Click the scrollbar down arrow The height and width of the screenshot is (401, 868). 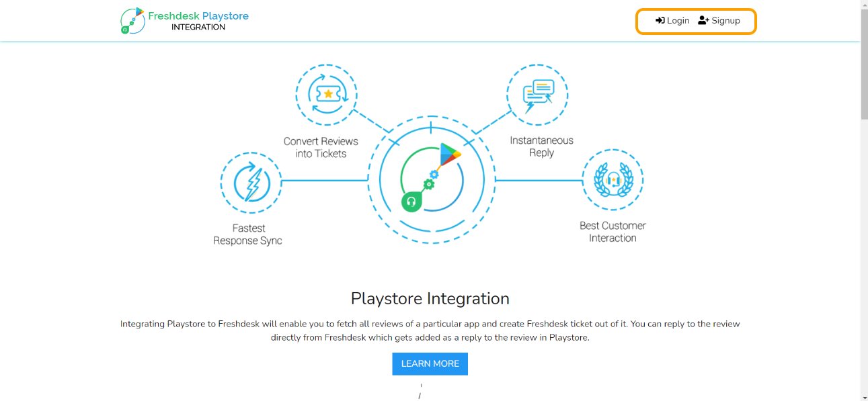pyautogui.click(x=864, y=396)
